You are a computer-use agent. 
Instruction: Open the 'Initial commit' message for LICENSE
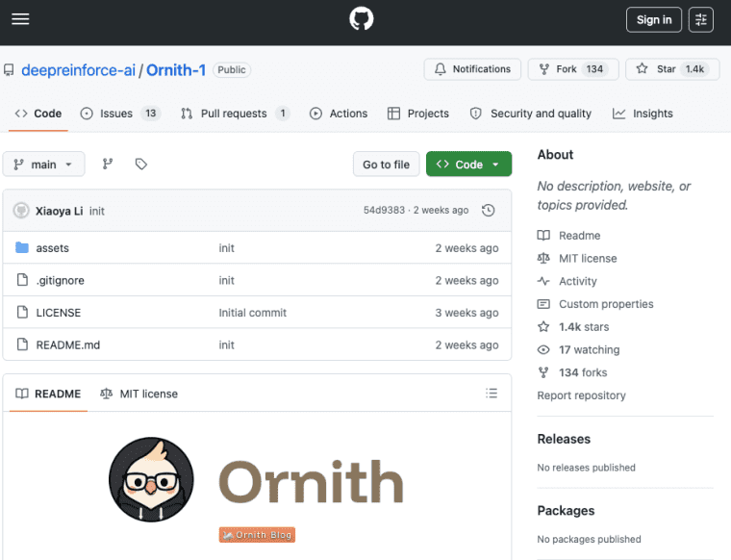coord(253,313)
